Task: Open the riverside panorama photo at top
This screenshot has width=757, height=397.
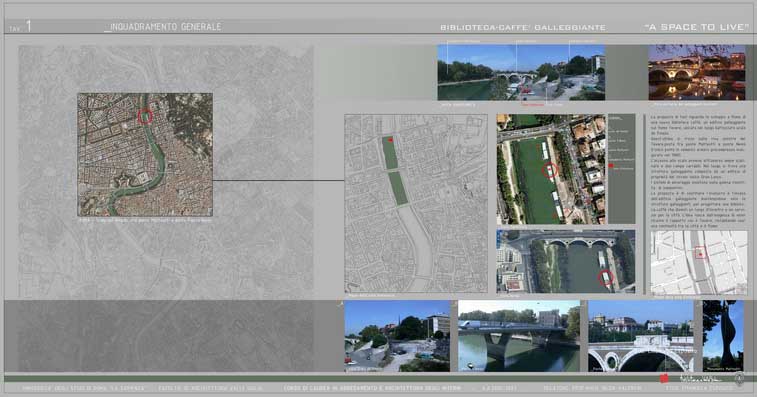Action: (521, 72)
